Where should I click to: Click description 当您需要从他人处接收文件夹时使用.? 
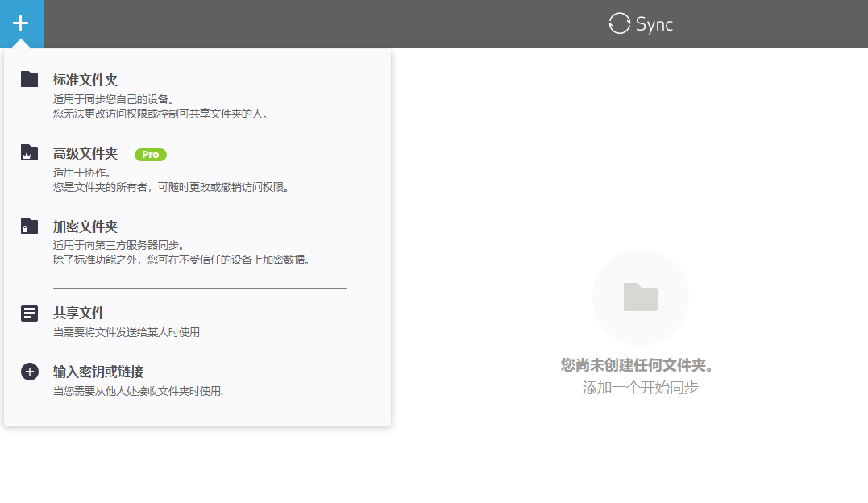tap(139, 391)
